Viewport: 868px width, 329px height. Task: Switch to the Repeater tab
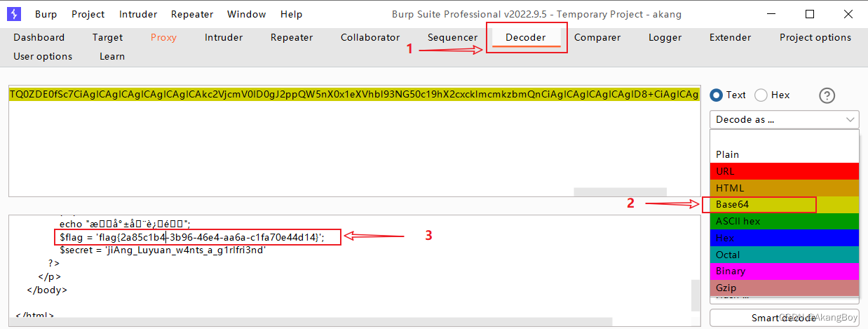[x=292, y=37]
